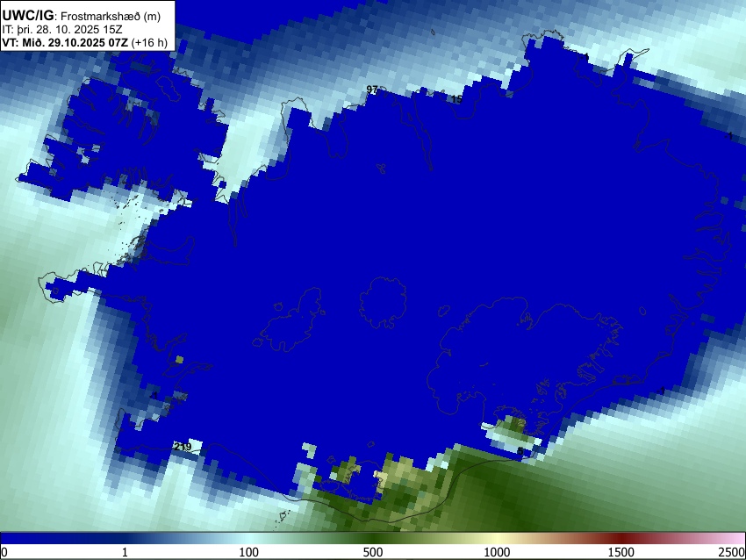Click the map value label 219
Viewport: 746px width, 560px height.
tap(183, 446)
